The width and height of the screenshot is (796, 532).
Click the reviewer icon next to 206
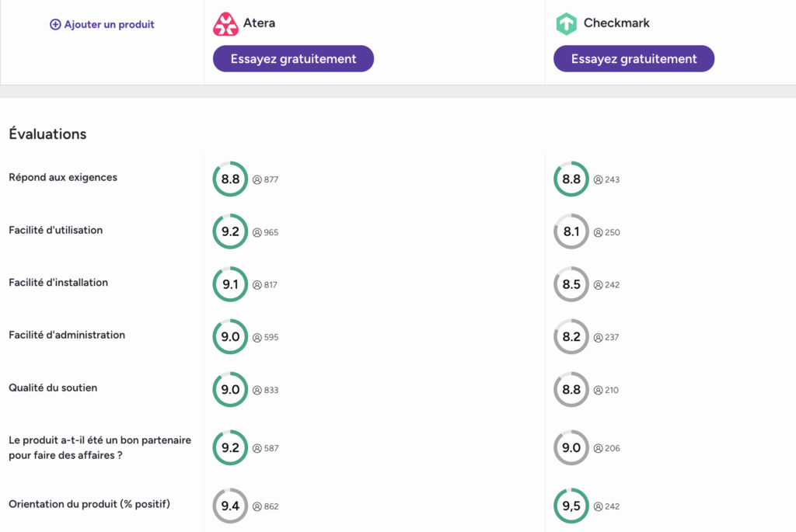point(599,448)
